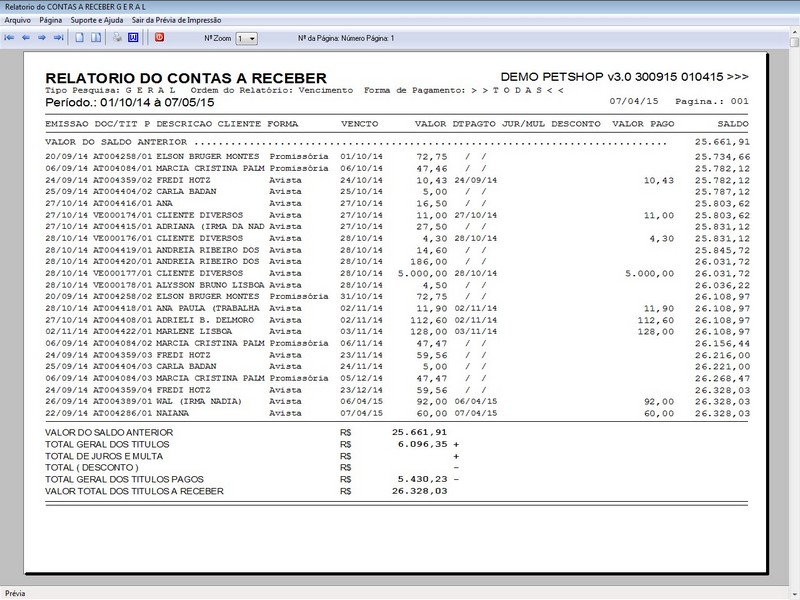Click the ADRIANA (IRMA DA NAD row
Image resolution: width=800 pixels, height=600 pixels.
click(397, 227)
